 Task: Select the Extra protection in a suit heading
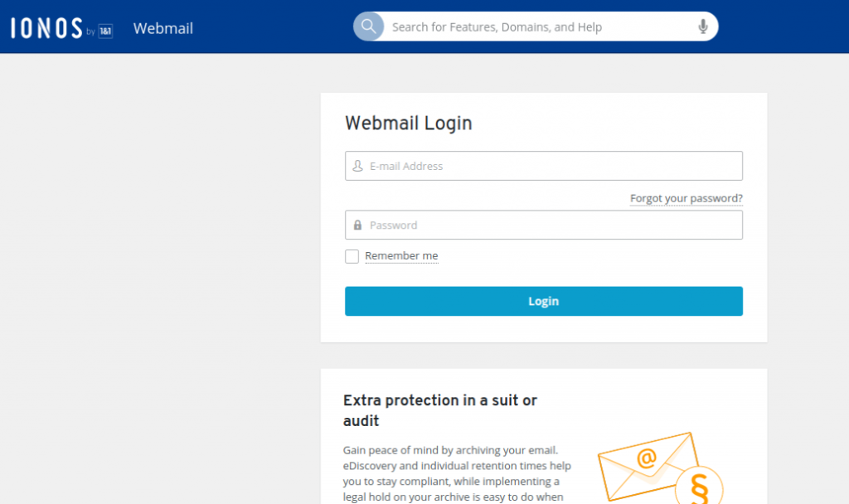click(x=439, y=410)
